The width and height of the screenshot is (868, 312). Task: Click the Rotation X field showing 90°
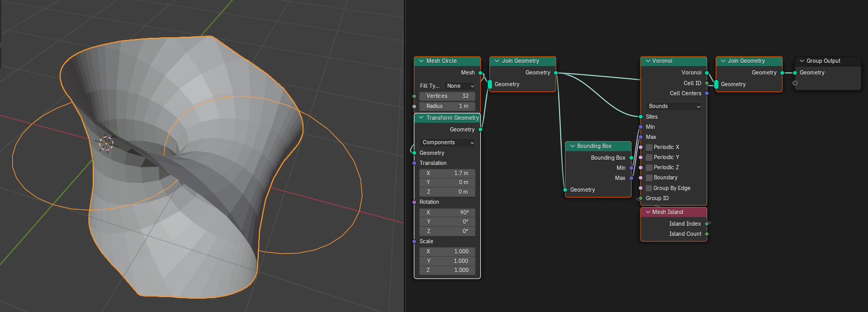coord(447,212)
